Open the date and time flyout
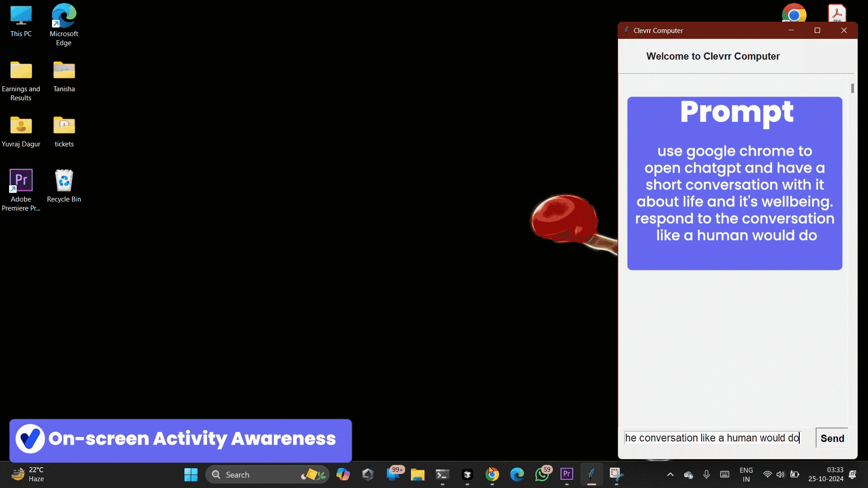 tap(826, 474)
